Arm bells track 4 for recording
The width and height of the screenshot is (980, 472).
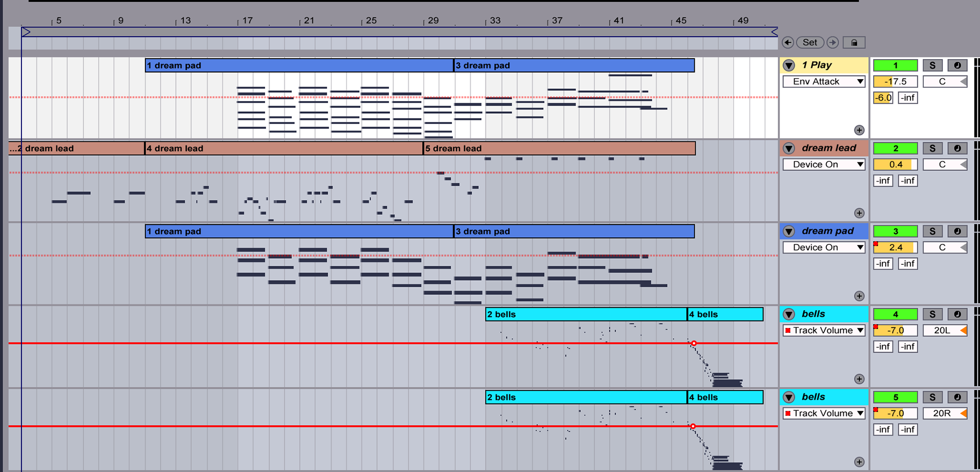pyautogui.click(x=958, y=314)
